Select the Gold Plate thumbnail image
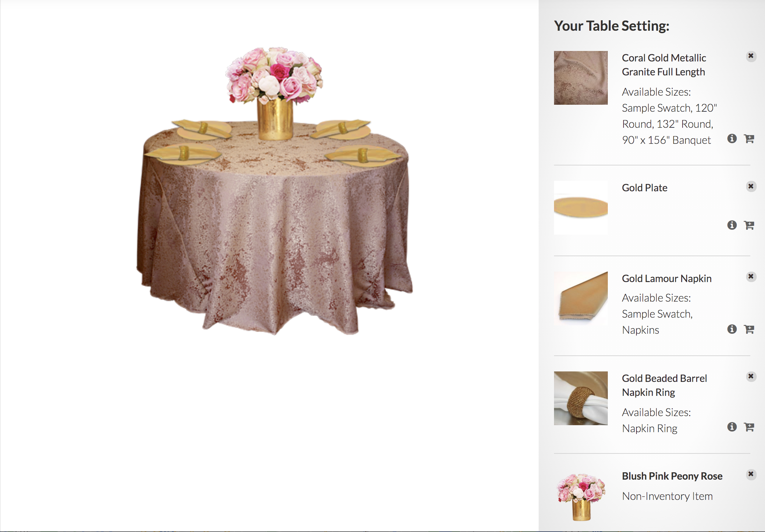 (581, 208)
